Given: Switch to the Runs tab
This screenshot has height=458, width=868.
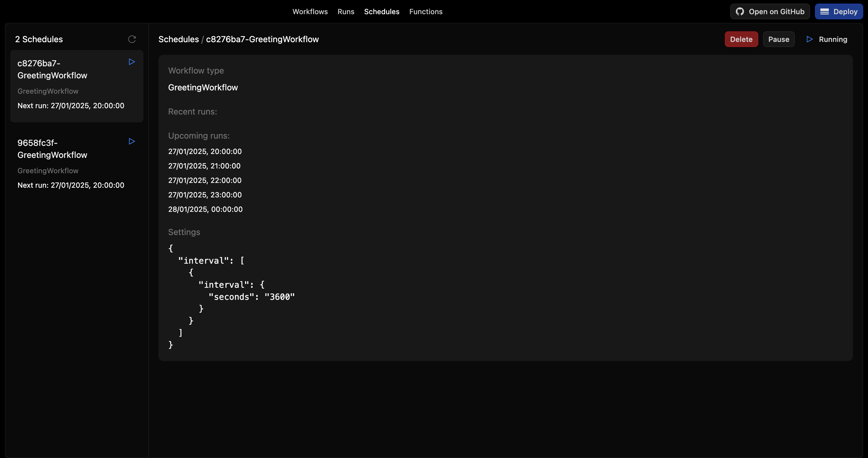Looking at the screenshot, I should point(346,12).
